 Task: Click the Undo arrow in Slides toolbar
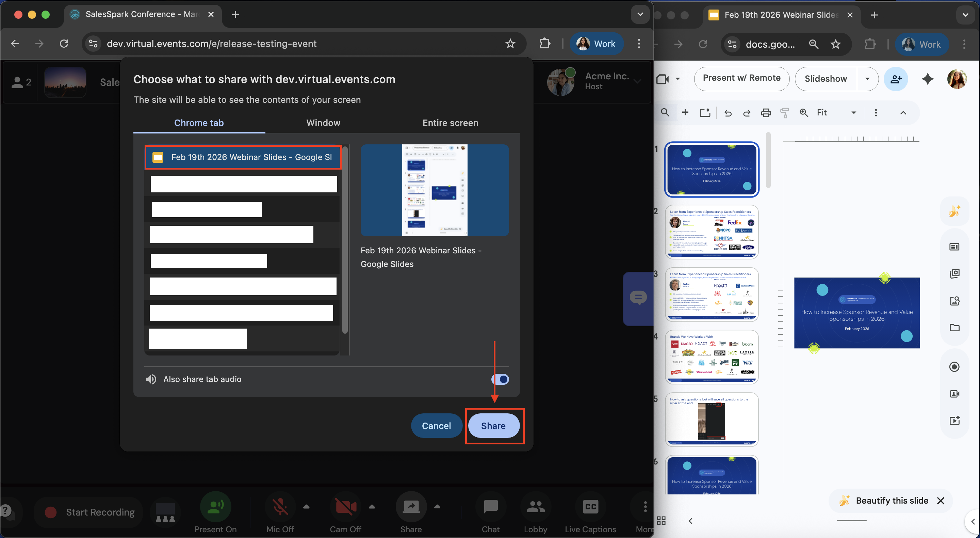(x=728, y=113)
